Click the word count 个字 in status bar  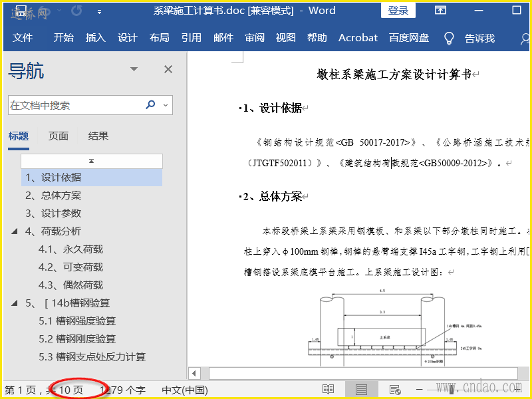(122, 390)
